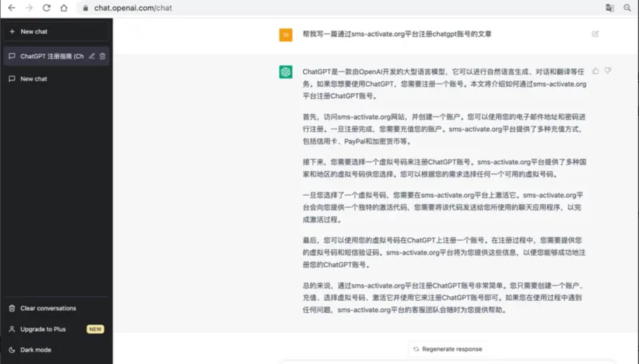Focus the chat.openai.com/chat address bar

tap(337, 8)
